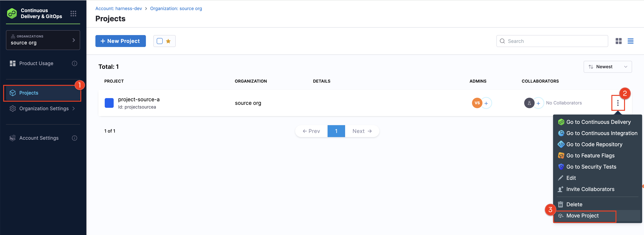
Task: Select Move Project from context menu
Action: coord(582,216)
